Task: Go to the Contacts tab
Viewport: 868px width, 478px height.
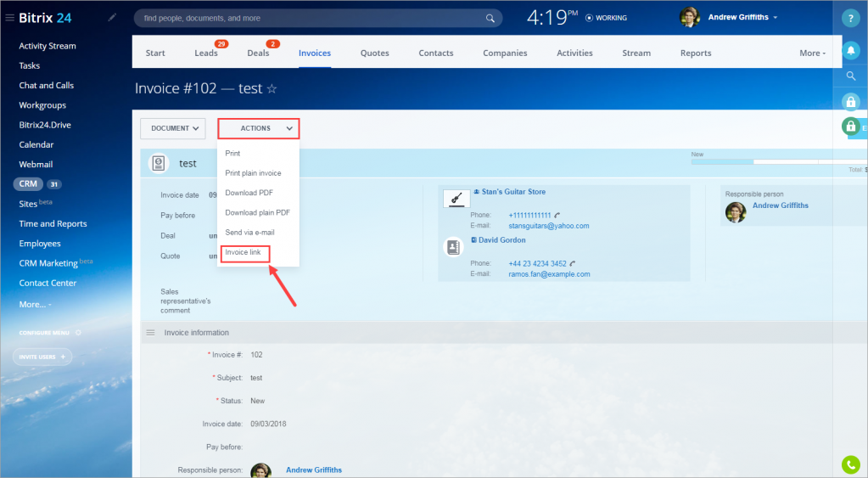Action: [x=436, y=53]
